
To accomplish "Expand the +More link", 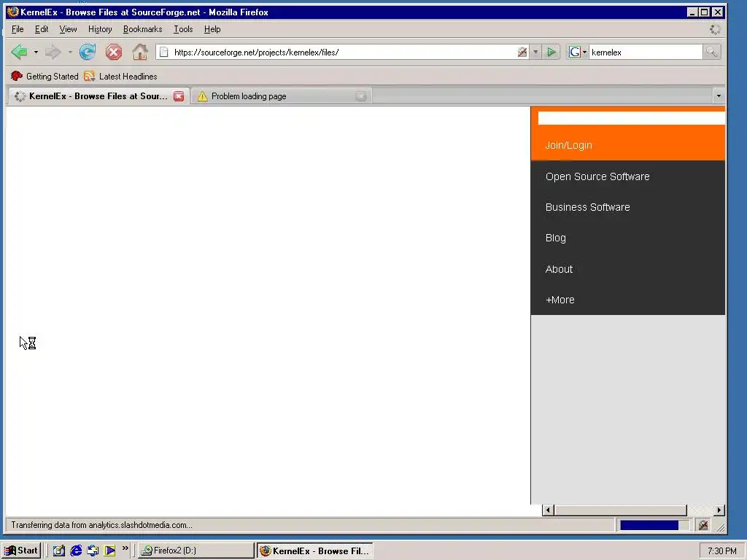I will tap(560, 300).
